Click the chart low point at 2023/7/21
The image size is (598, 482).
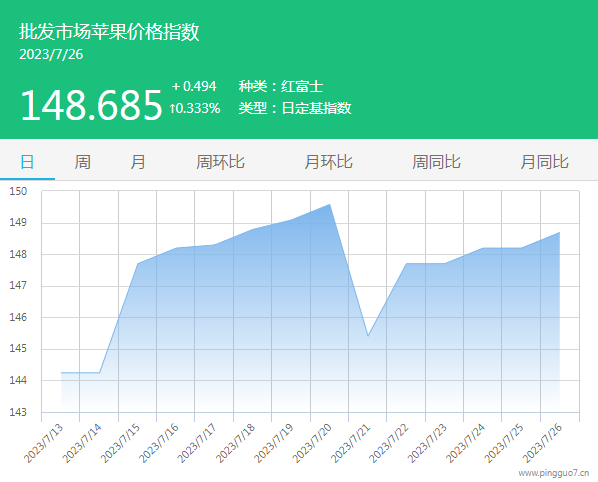tap(368, 336)
